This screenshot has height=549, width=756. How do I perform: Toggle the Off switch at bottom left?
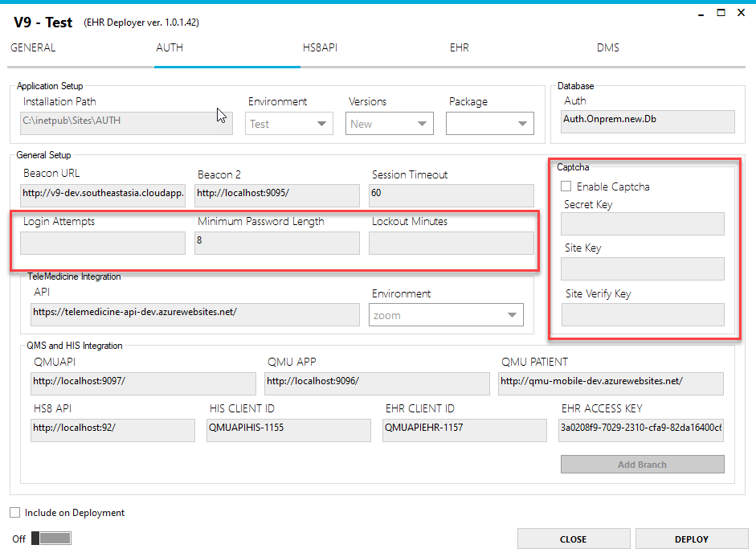pos(51,539)
